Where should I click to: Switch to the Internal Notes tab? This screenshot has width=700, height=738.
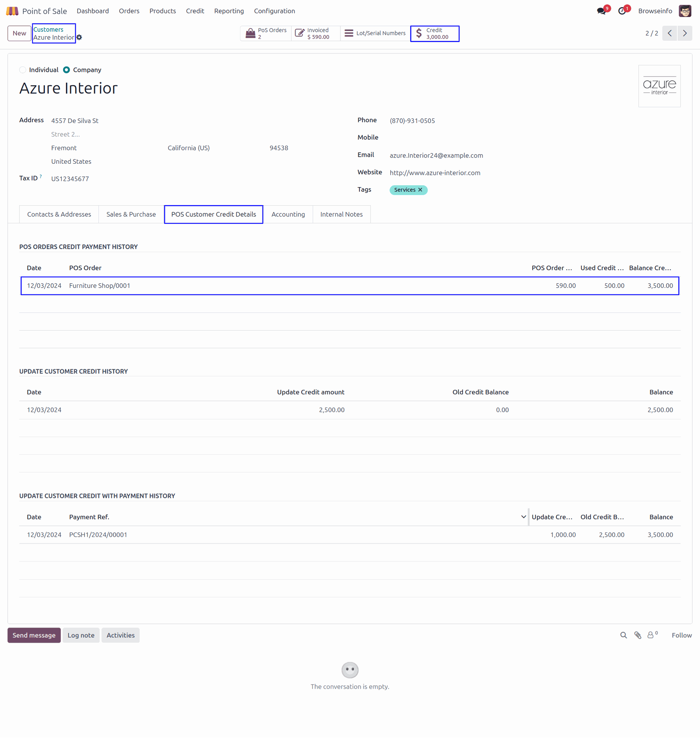(x=342, y=214)
